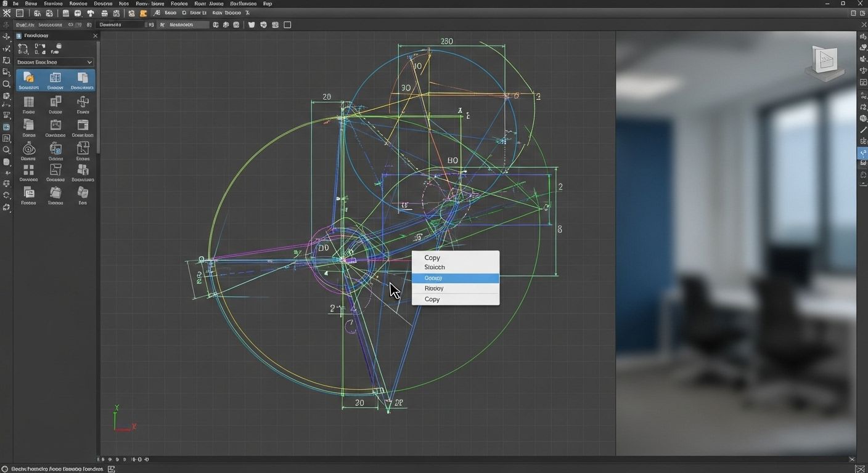Select the highlighted orange tool in the top toolbar
This screenshot has width=868, height=473.
144,13
